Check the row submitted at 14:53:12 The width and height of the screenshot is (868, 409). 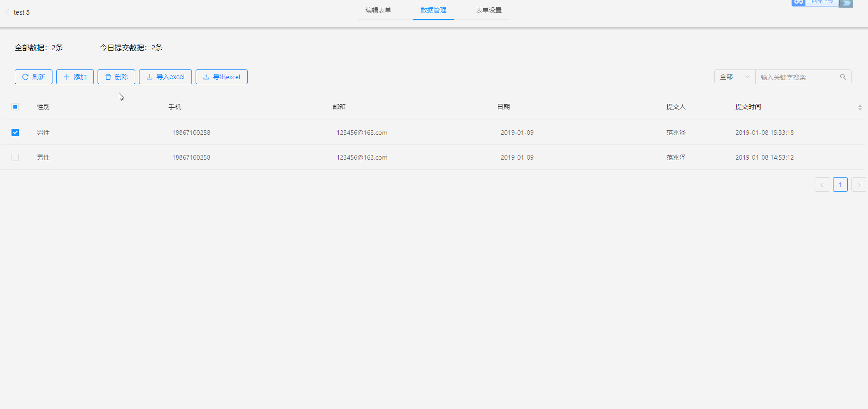pos(15,157)
